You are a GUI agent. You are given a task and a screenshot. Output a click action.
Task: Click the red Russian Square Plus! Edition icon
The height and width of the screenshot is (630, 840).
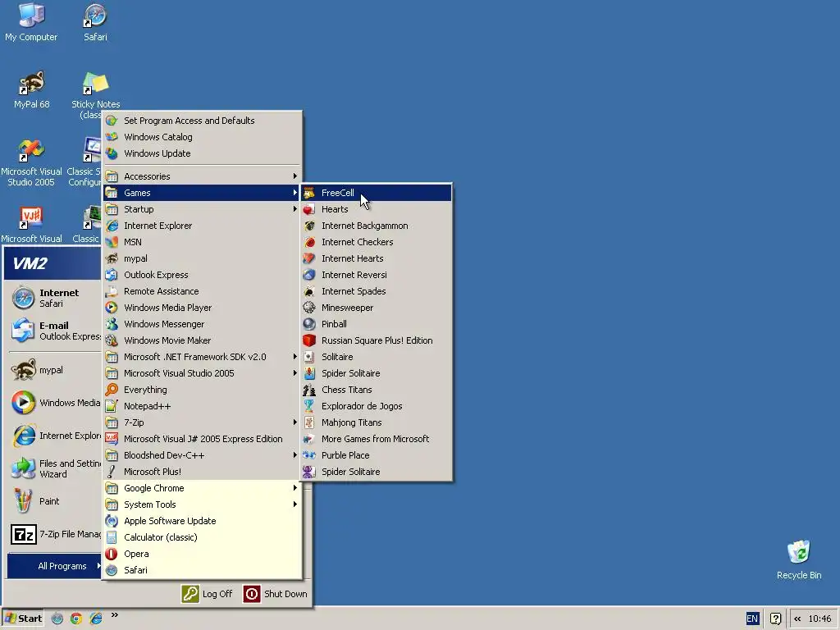(x=309, y=340)
